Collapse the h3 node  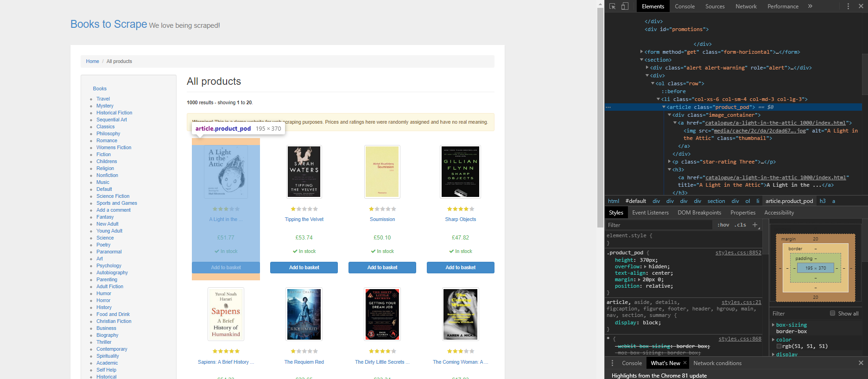click(x=669, y=170)
